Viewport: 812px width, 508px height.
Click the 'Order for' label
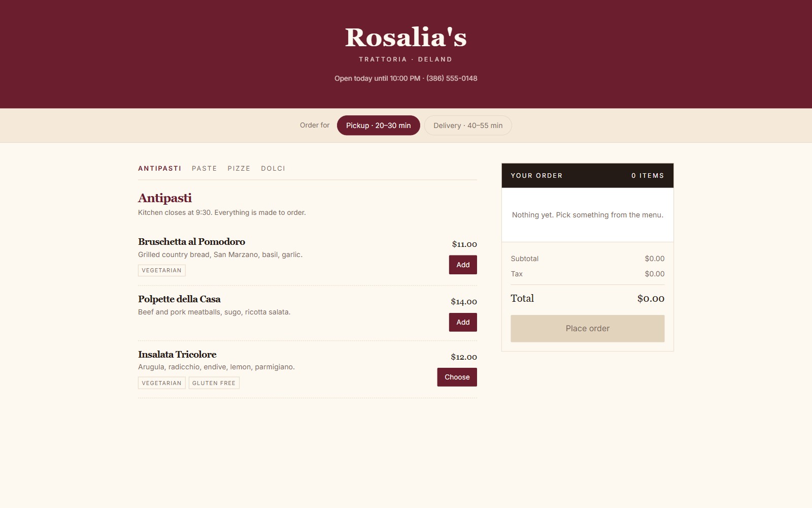tap(315, 125)
